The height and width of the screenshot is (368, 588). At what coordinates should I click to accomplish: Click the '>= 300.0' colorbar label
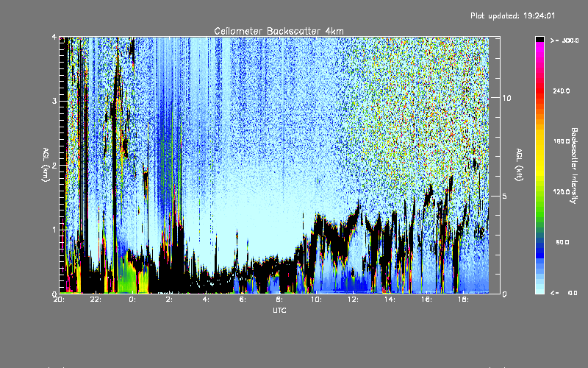click(564, 40)
